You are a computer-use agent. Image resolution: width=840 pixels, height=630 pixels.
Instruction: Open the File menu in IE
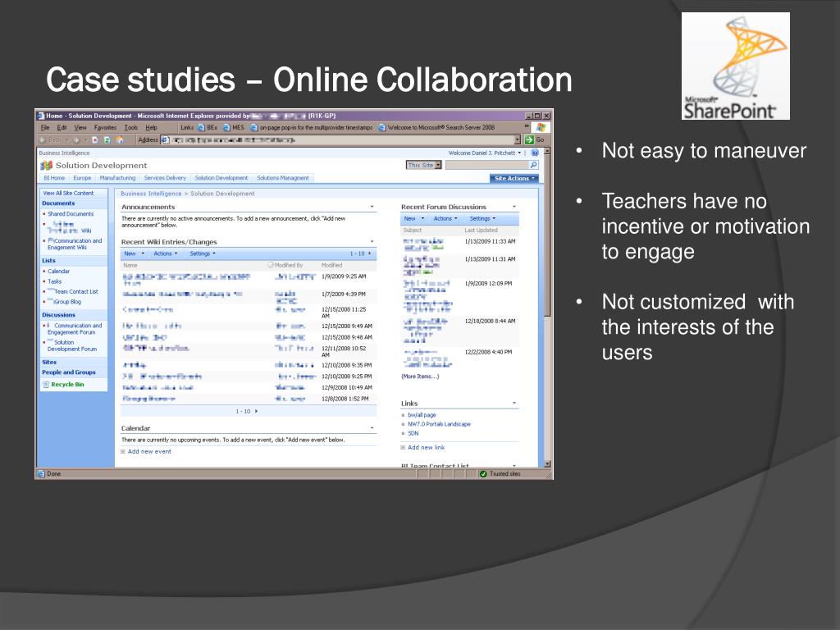[x=45, y=127]
